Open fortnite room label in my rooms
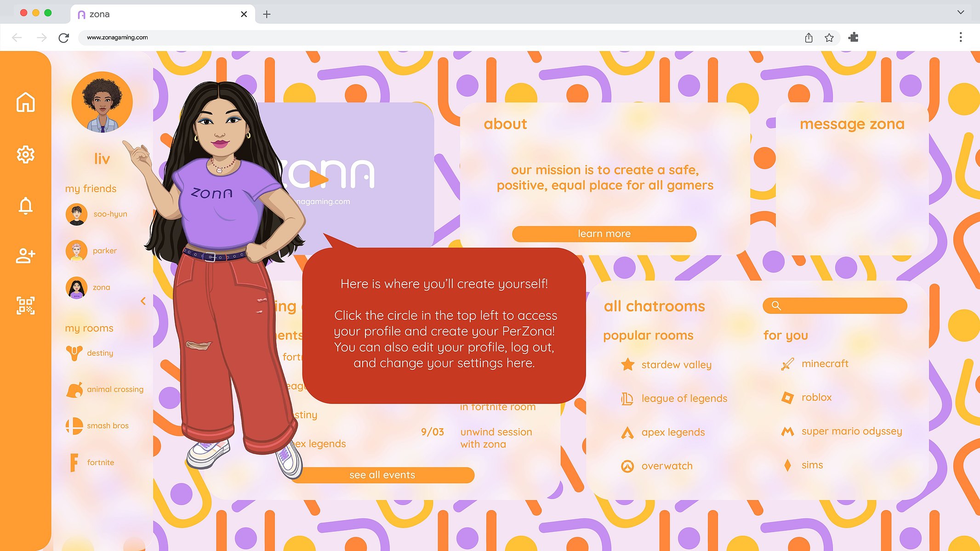 pyautogui.click(x=100, y=463)
